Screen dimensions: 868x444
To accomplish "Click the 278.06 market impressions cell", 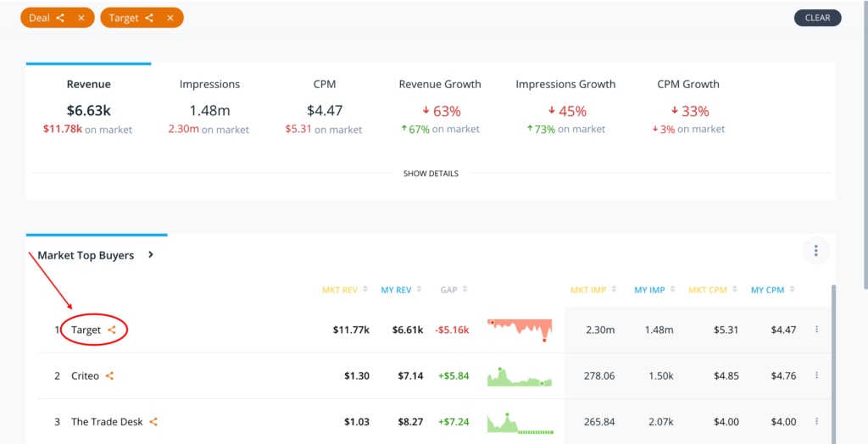I will [599, 376].
